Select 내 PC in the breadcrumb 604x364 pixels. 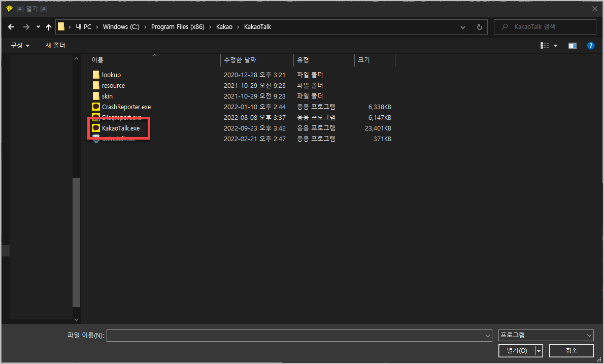point(84,26)
